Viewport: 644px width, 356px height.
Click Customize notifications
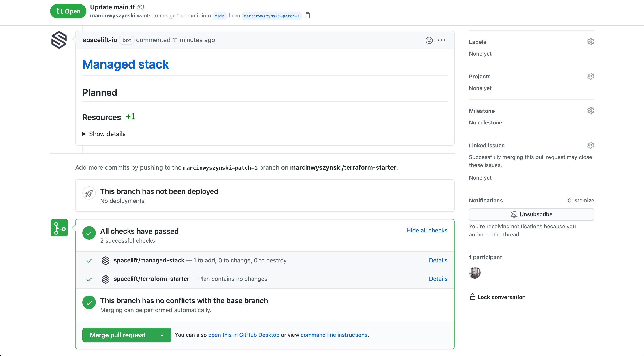pos(580,201)
